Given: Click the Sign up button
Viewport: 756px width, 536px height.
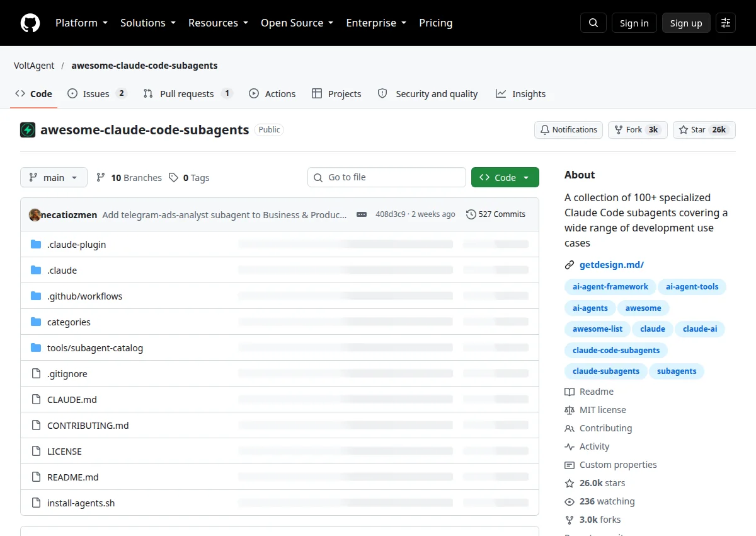Looking at the screenshot, I should pyautogui.click(x=686, y=23).
